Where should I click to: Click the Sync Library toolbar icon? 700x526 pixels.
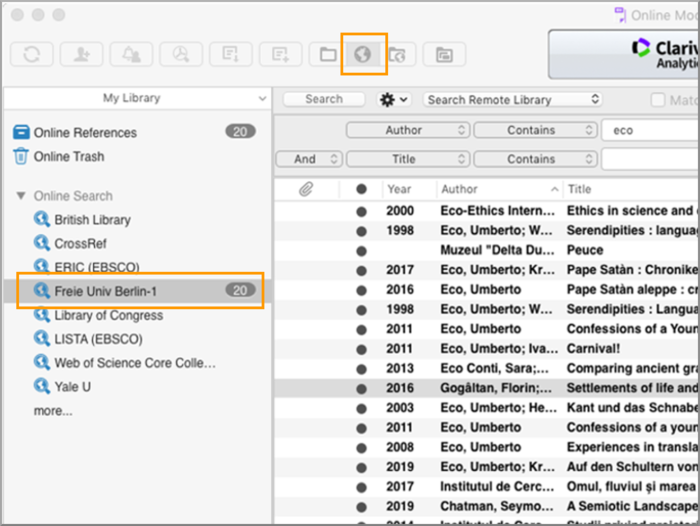coord(32,54)
